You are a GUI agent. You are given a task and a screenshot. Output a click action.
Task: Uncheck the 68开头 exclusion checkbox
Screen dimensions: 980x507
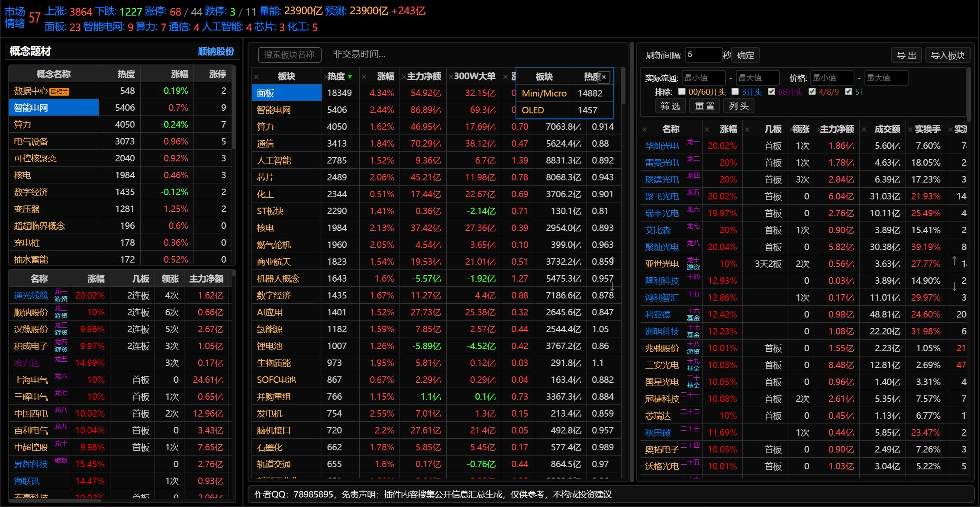(771, 92)
